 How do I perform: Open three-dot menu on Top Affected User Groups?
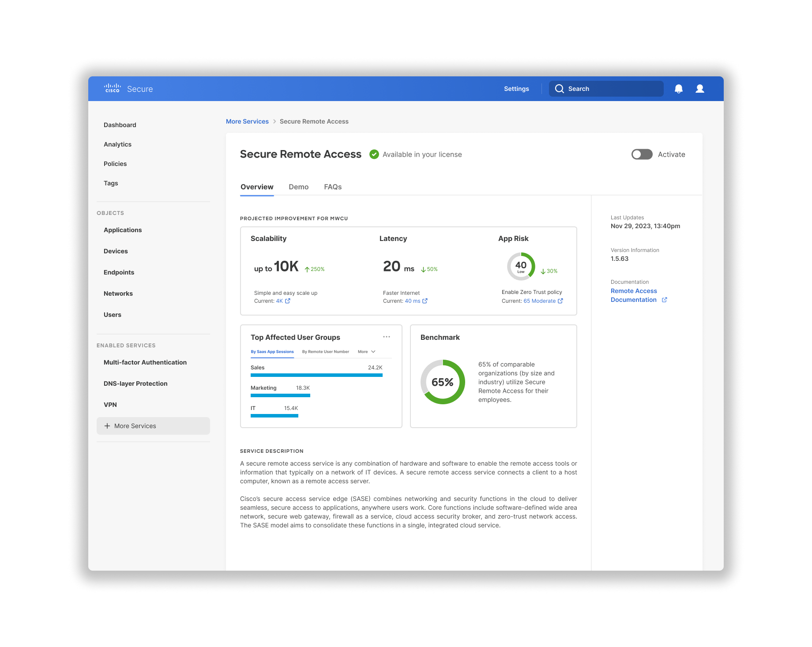click(387, 337)
